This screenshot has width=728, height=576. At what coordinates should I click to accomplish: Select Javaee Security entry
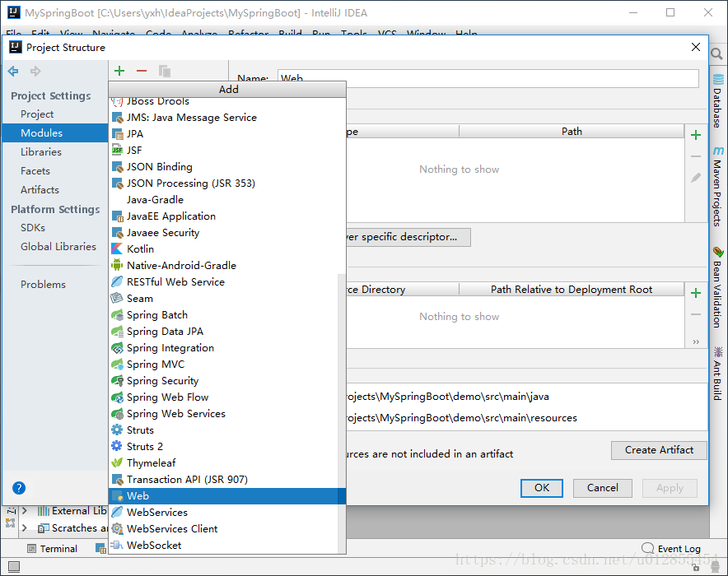coord(227,233)
